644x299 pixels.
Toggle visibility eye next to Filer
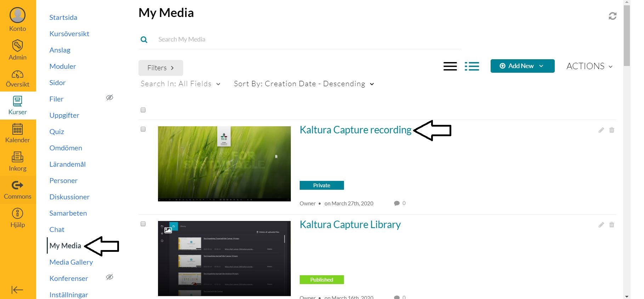(110, 98)
